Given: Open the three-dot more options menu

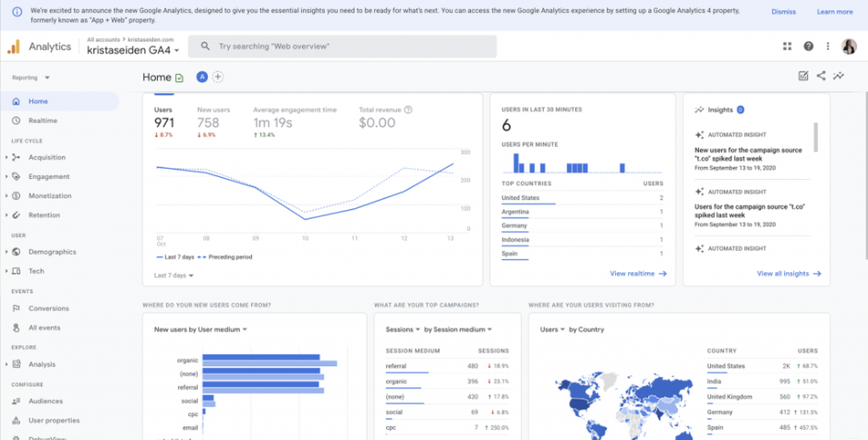Looking at the screenshot, I should click(x=828, y=46).
